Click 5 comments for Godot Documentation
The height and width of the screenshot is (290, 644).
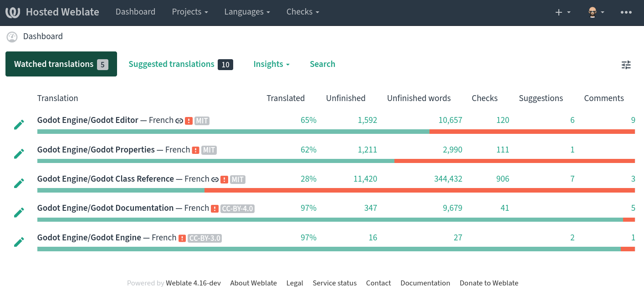633,208
